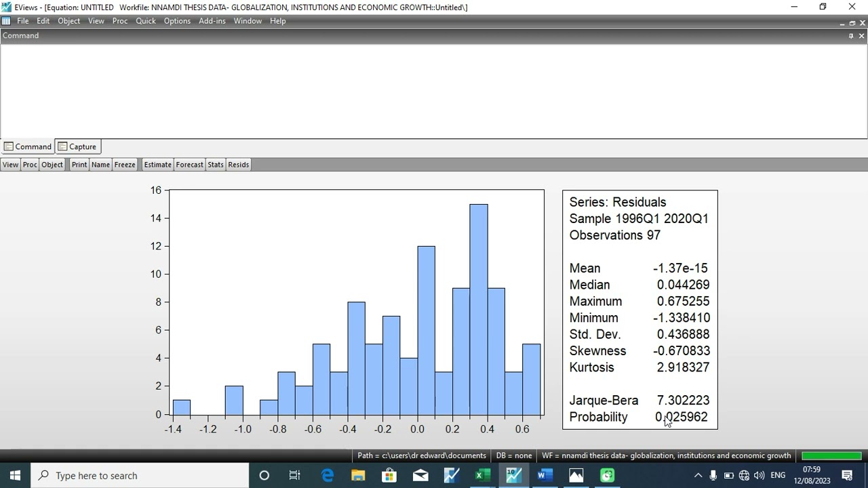Close the Command window panel
Viewport: 868px width, 488px height.
pyautogui.click(x=861, y=36)
